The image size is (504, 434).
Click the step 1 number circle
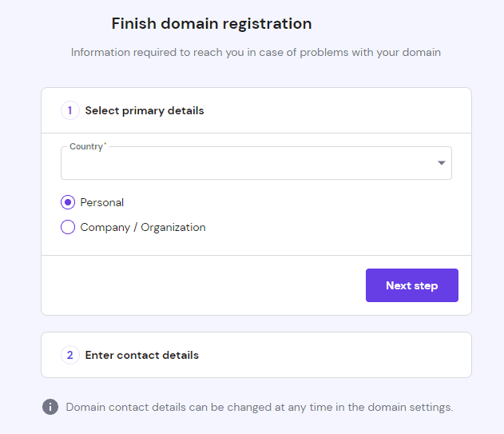[70, 110]
